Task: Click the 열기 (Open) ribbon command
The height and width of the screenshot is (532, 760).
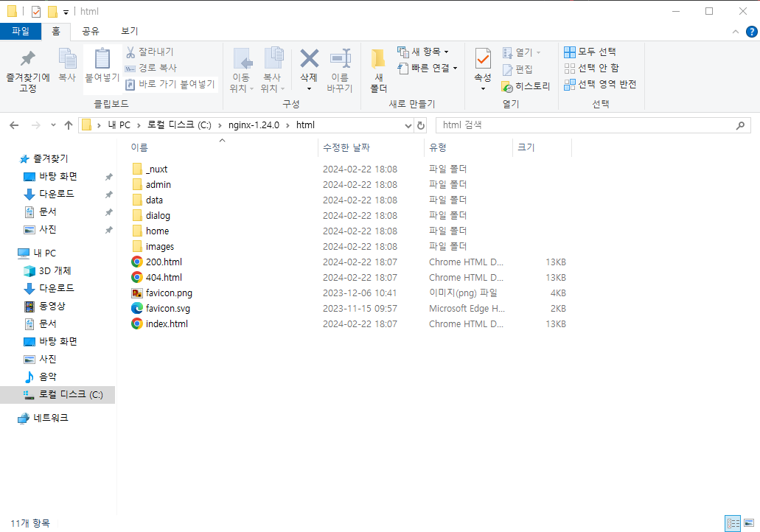Action: coord(521,52)
